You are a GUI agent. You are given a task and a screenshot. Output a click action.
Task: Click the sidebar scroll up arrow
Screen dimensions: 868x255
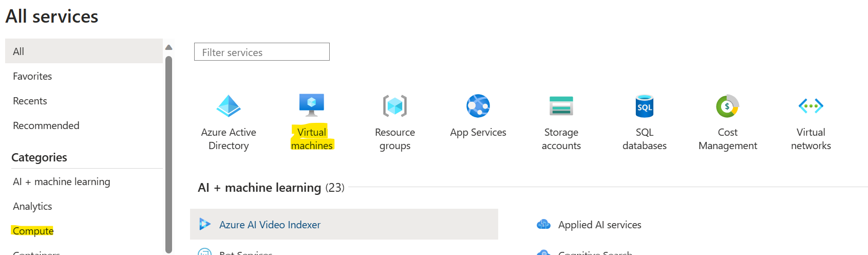pyautogui.click(x=168, y=47)
